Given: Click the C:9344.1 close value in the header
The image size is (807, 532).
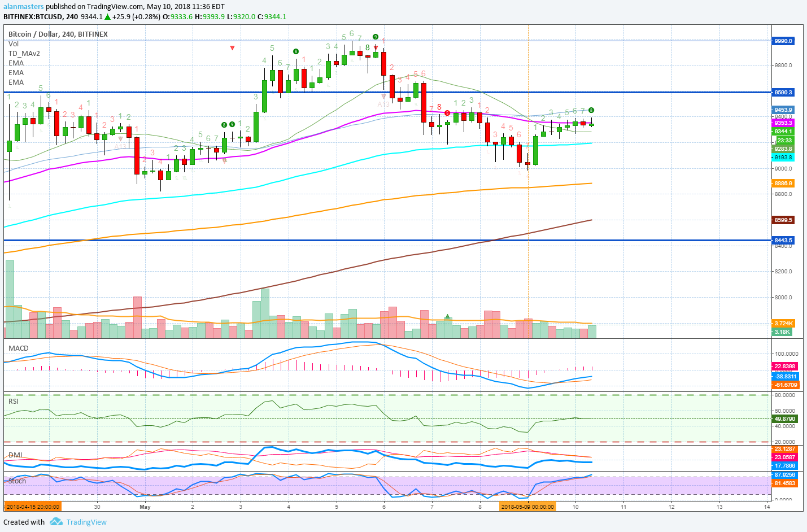Looking at the screenshot, I should click(272, 16).
